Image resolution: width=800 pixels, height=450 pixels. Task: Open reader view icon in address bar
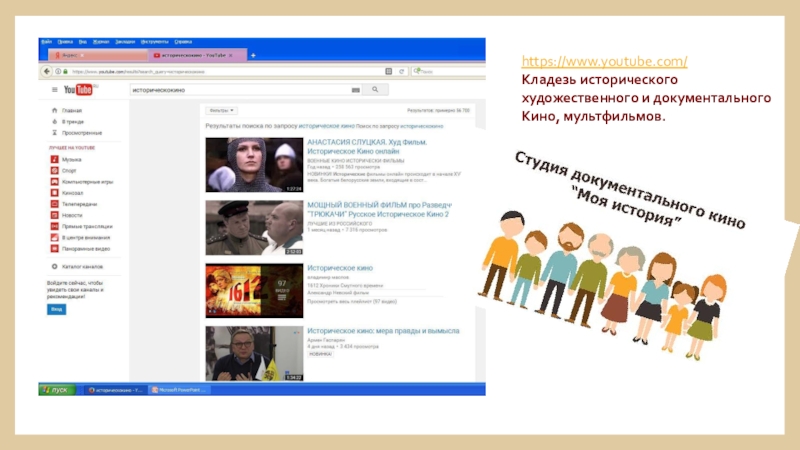point(389,71)
